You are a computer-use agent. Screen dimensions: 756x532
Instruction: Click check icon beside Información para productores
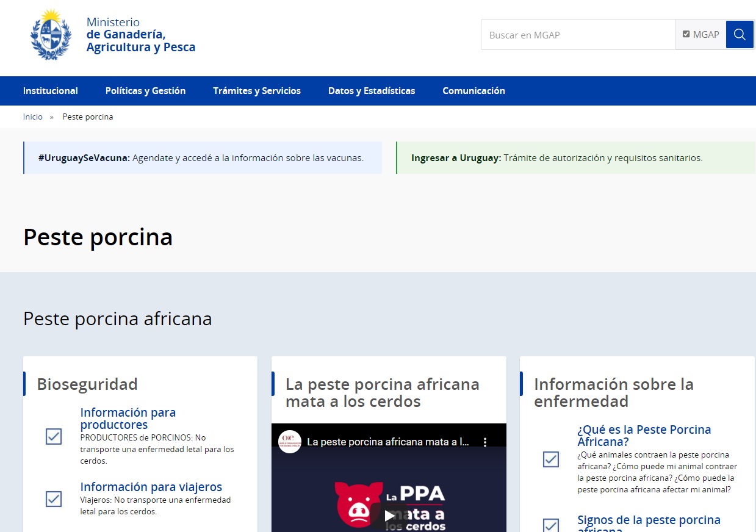click(54, 436)
